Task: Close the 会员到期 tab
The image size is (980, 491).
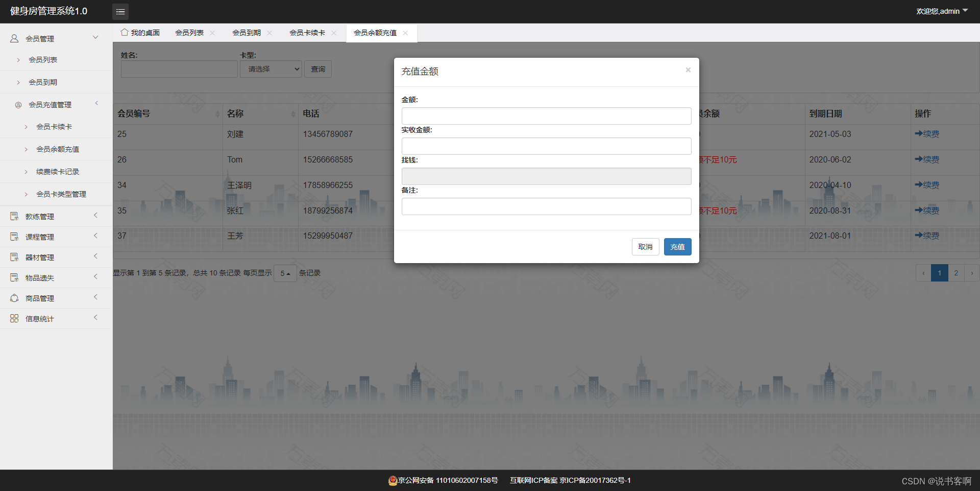Action: click(269, 33)
